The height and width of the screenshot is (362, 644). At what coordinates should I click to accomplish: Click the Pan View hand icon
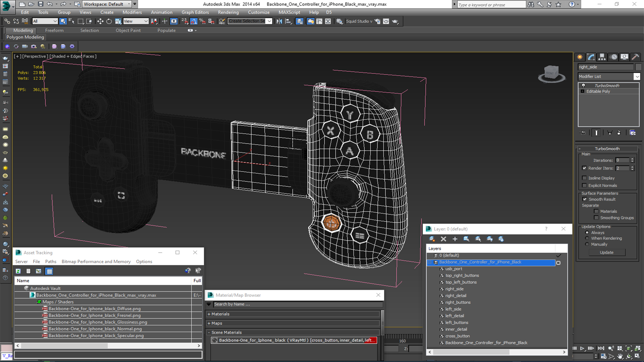(x=620, y=356)
